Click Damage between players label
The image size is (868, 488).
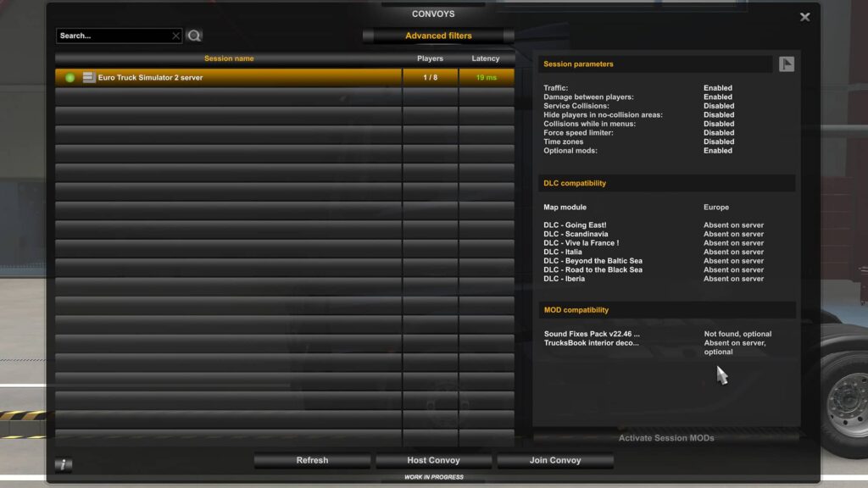coord(588,97)
